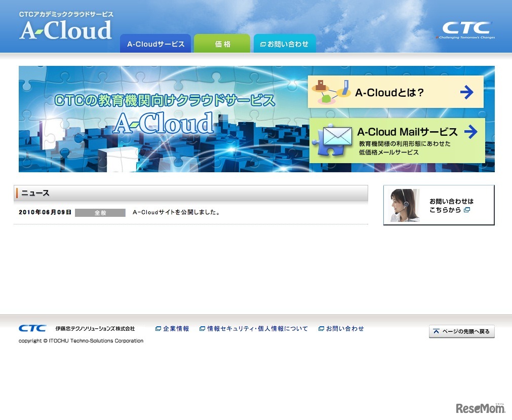Open the A-Cloudサービス navigation tab
This screenshot has width=512, height=420.
(x=155, y=44)
